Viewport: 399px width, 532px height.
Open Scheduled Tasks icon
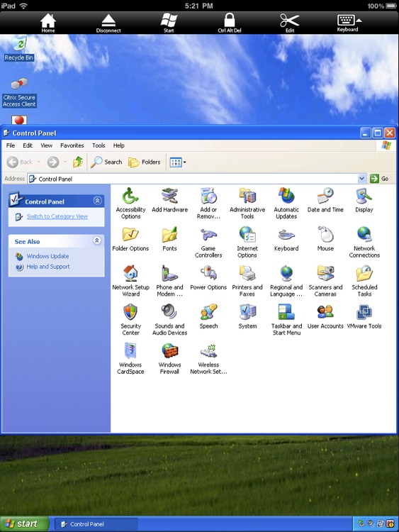364,281
